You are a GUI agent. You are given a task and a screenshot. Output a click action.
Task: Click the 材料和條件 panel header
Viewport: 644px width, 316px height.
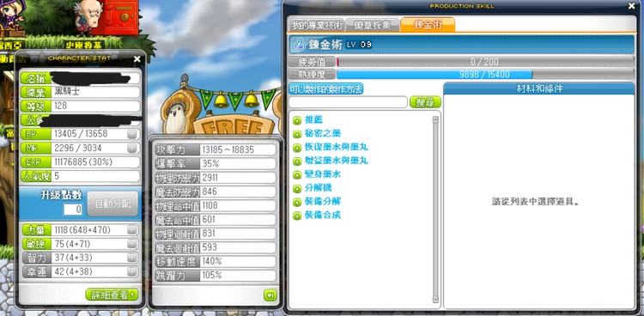[539, 88]
